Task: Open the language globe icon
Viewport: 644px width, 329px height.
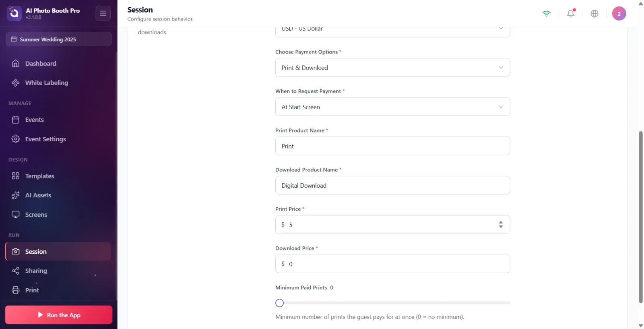Action: pyautogui.click(x=594, y=13)
